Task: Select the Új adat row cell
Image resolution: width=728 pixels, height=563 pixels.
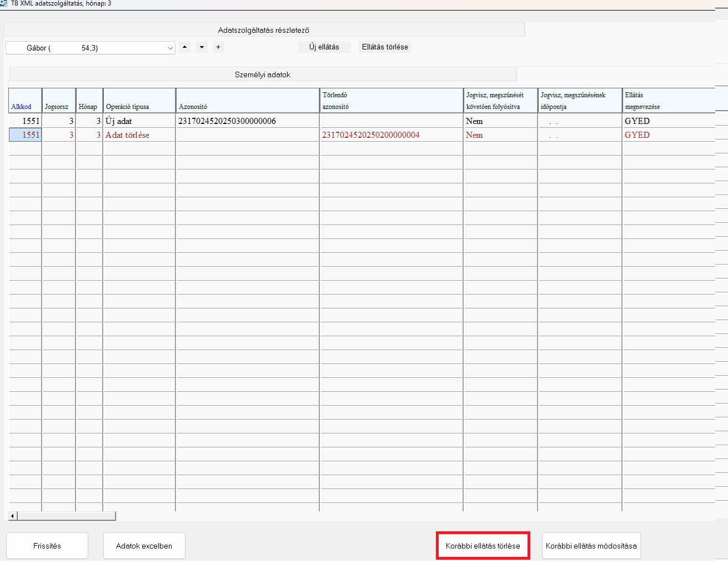Action: point(139,121)
